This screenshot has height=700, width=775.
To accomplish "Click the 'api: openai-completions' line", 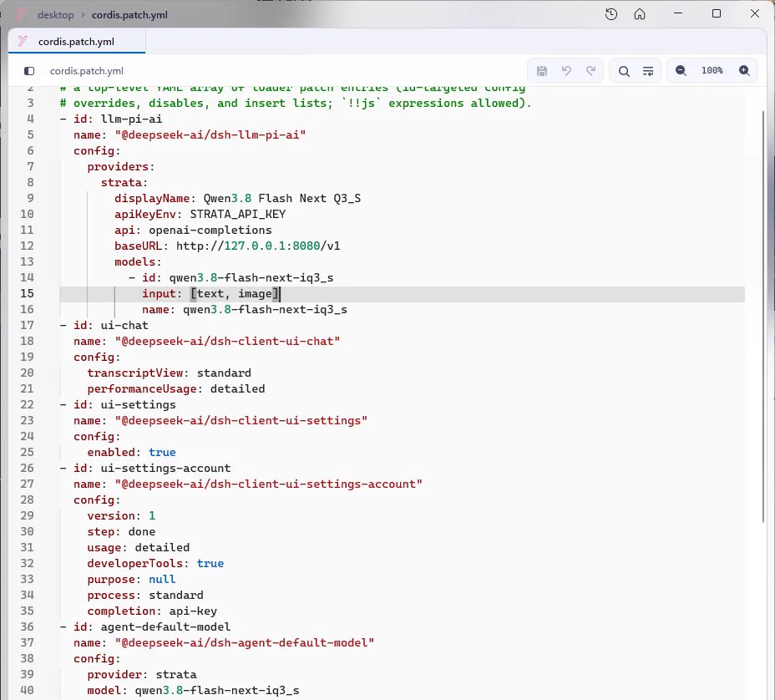I will pyautogui.click(x=193, y=231).
